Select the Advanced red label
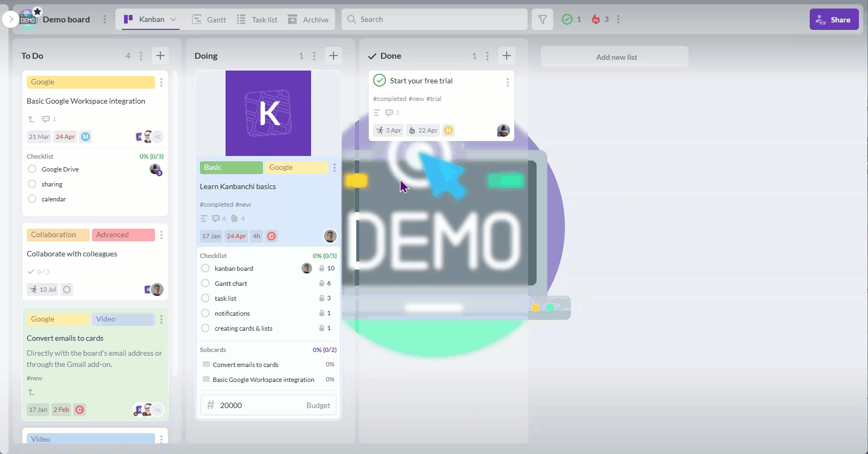 pos(123,234)
